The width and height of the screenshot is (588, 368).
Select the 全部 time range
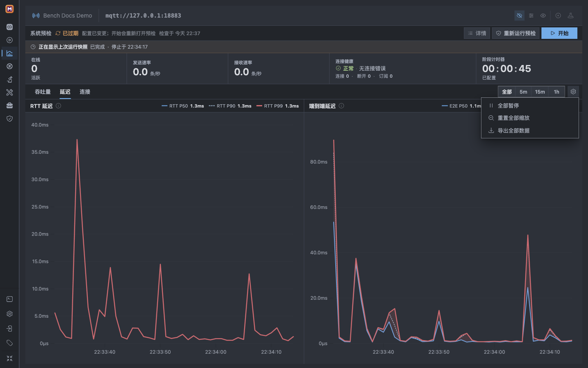(507, 92)
